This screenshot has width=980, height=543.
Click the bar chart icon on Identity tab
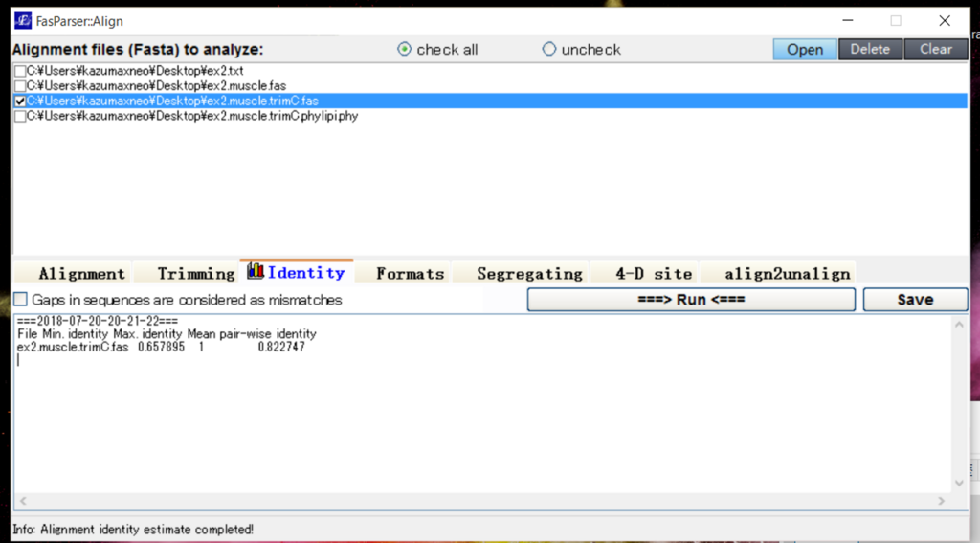tap(255, 271)
